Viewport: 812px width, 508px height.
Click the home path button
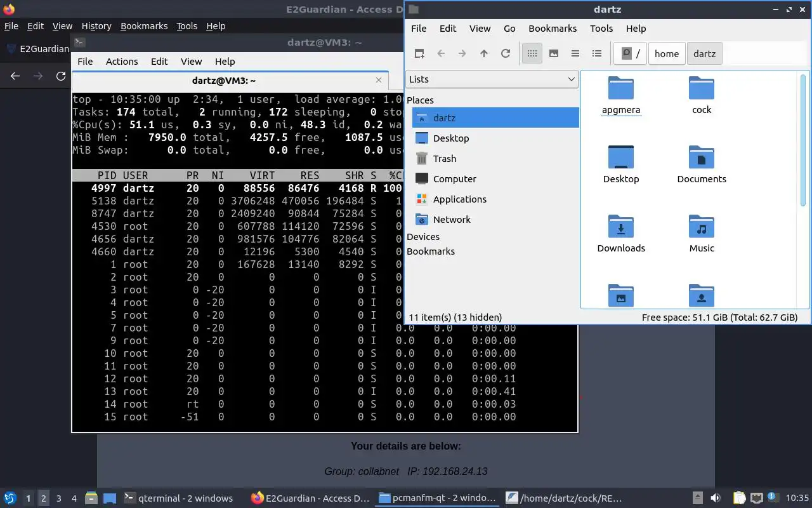[x=667, y=54]
